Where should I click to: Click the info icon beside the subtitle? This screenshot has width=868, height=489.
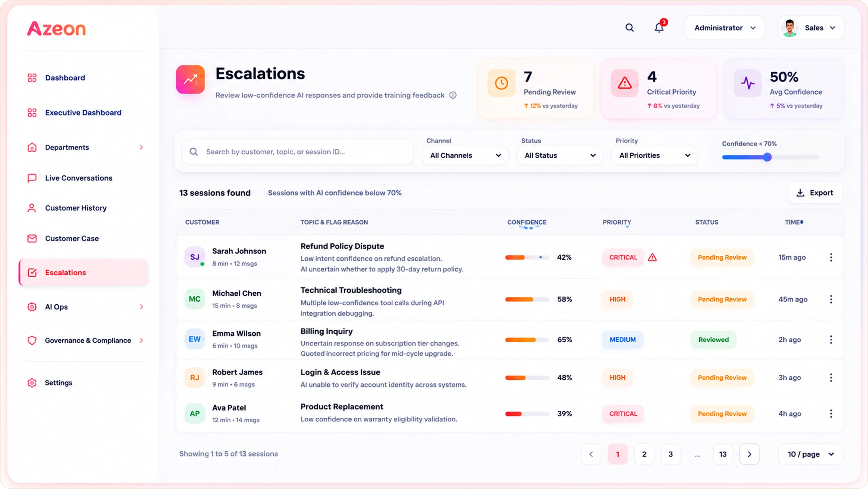pyautogui.click(x=453, y=95)
